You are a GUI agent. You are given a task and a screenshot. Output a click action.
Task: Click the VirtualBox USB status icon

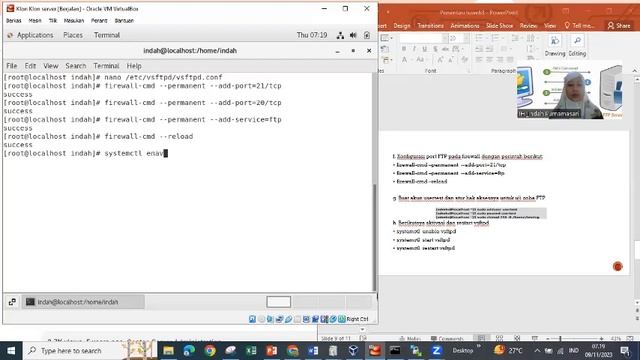pyautogui.click(x=288, y=319)
